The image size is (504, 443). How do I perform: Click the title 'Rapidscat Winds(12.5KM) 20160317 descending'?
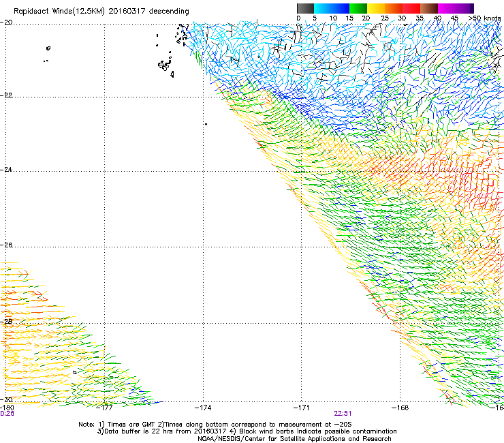coord(101,11)
